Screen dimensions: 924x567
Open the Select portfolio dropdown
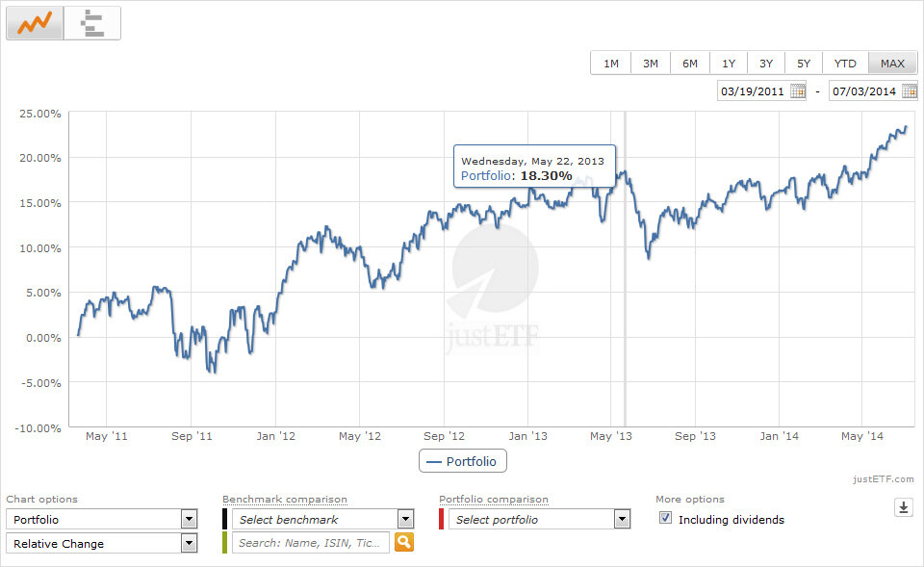(622, 519)
